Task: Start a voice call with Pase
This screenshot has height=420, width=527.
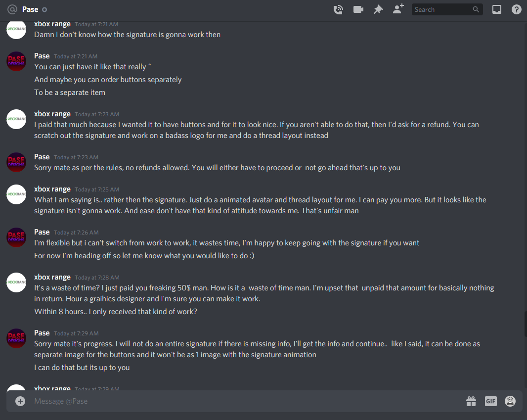Action: pos(338,9)
